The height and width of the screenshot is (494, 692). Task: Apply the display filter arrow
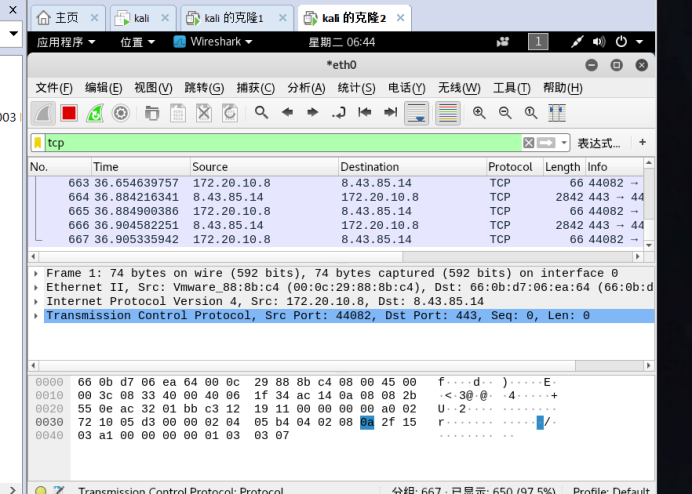click(546, 143)
